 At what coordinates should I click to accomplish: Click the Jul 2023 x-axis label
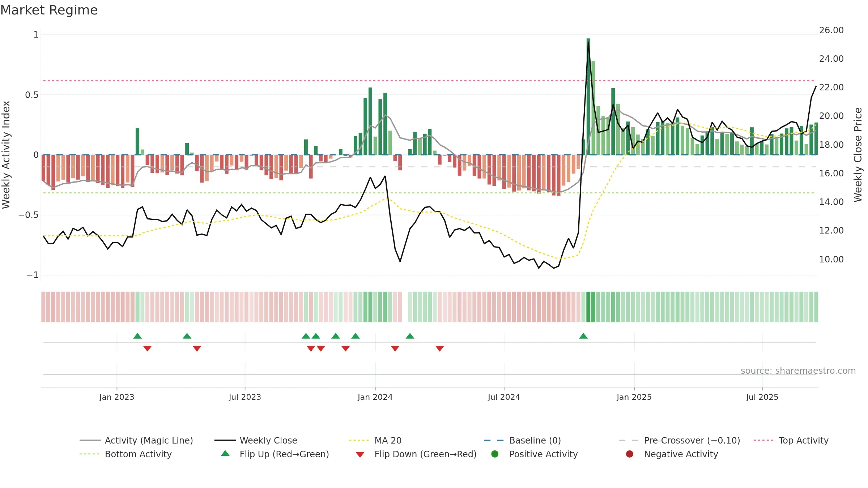pyautogui.click(x=245, y=397)
